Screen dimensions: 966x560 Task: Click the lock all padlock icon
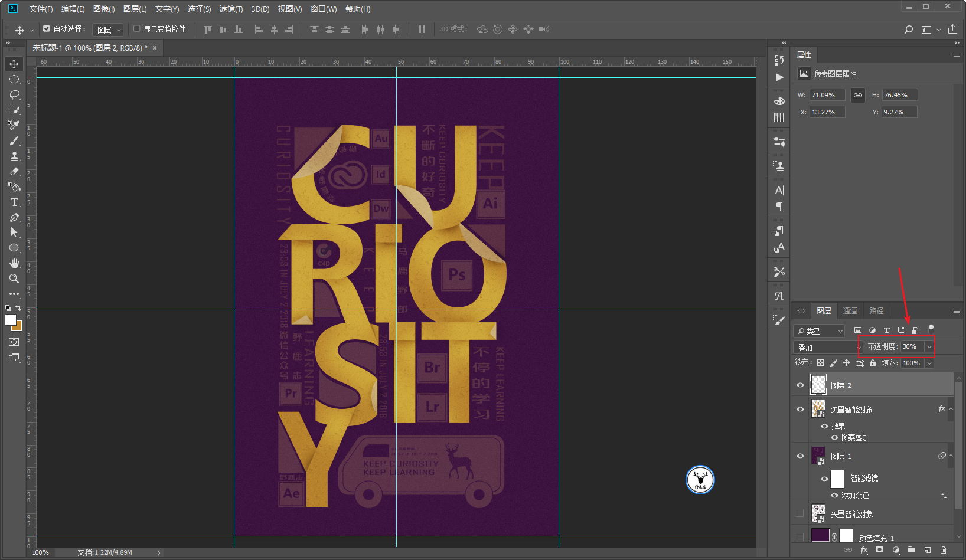[873, 363]
